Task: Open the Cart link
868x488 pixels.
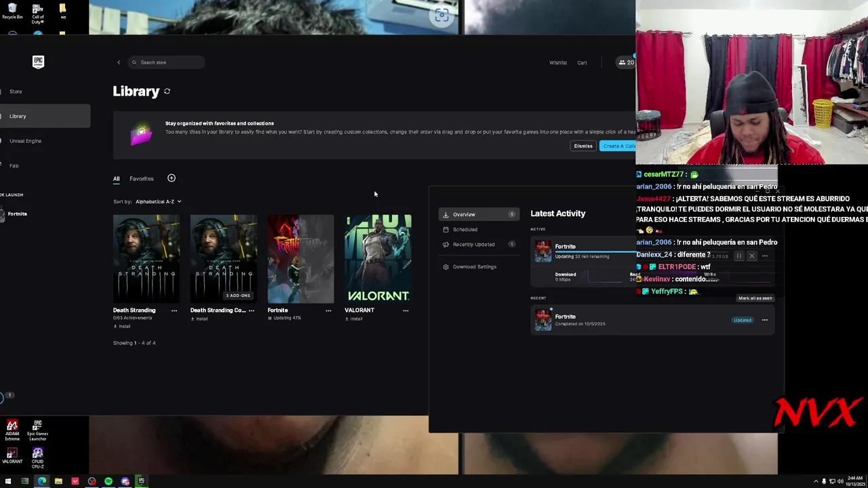Action: (x=582, y=62)
